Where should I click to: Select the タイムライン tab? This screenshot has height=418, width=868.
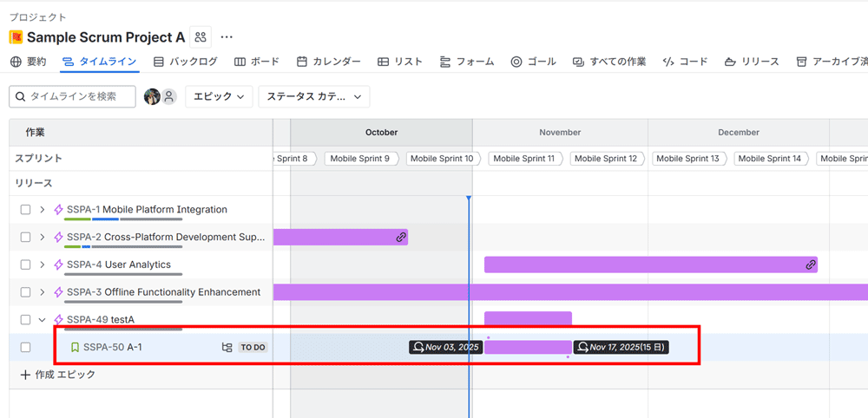point(99,62)
